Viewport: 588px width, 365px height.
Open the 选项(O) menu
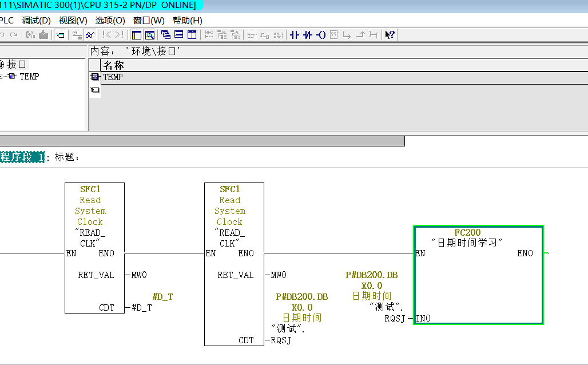pyautogui.click(x=110, y=21)
